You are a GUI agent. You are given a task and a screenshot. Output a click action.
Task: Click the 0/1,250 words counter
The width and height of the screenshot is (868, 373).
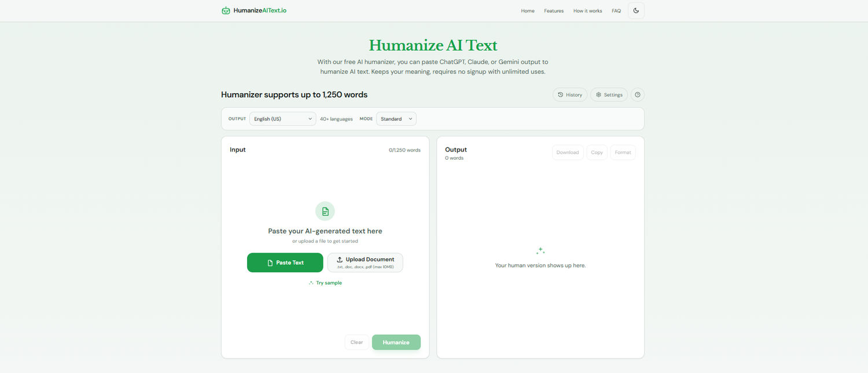point(404,150)
